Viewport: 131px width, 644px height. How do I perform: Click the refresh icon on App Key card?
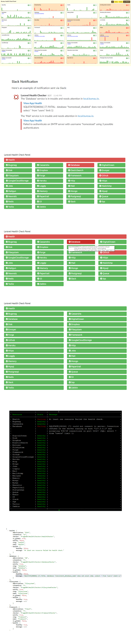[x=30, y=5]
